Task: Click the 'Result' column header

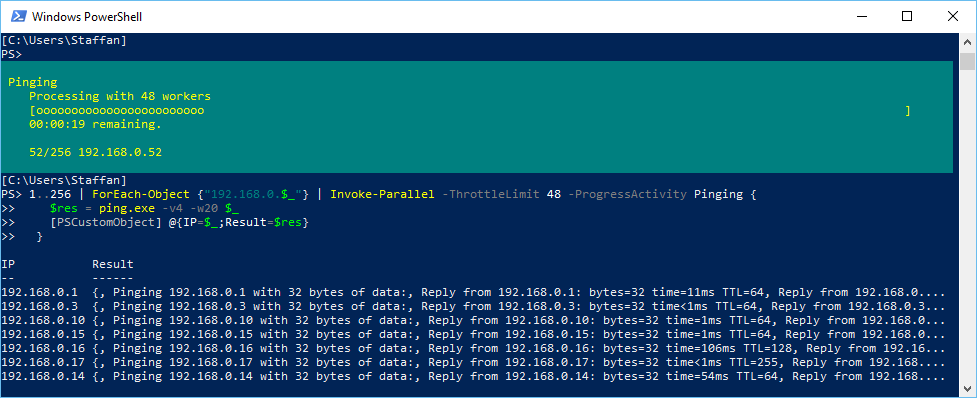Action: click(x=113, y=264)
